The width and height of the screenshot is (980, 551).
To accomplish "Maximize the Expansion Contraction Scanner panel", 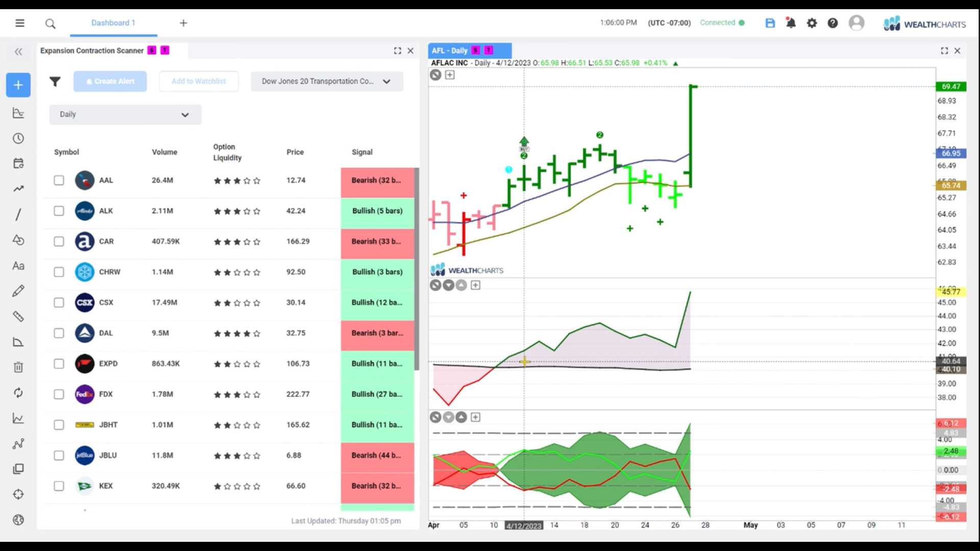I will (x=398, y=51).
